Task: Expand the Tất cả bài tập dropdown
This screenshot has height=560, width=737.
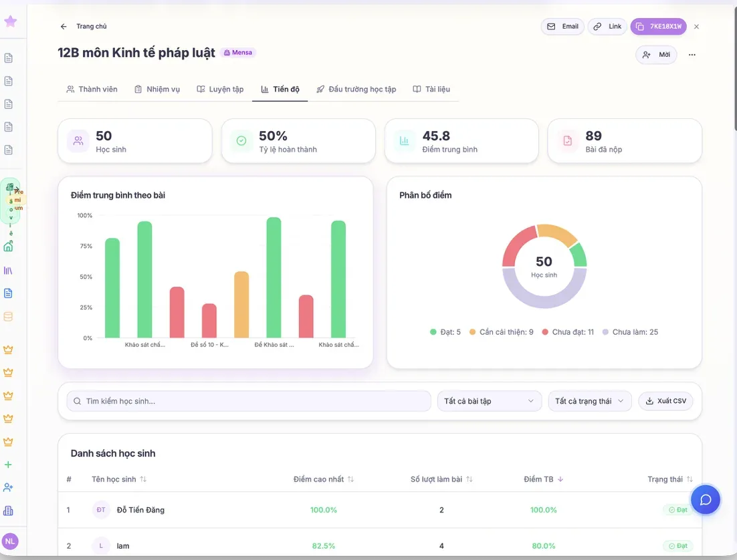Action: pos(490,401)
